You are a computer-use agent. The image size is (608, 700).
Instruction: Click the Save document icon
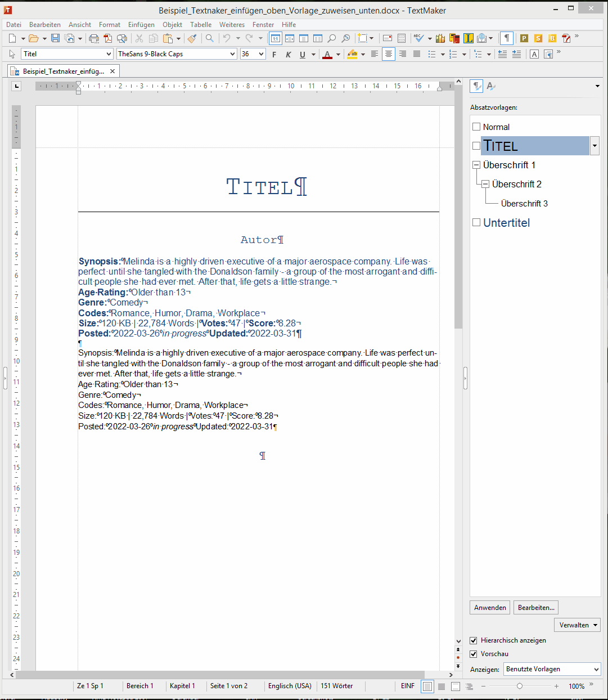[x=55, y=38]
